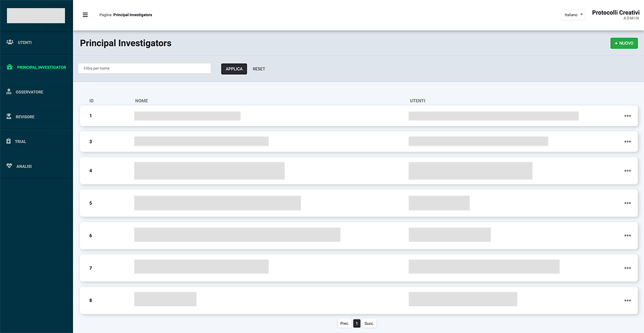This screenshot has width=644, height=333.
Task: Click the Analisi heartbeat icon
Action: coord(9,166)
